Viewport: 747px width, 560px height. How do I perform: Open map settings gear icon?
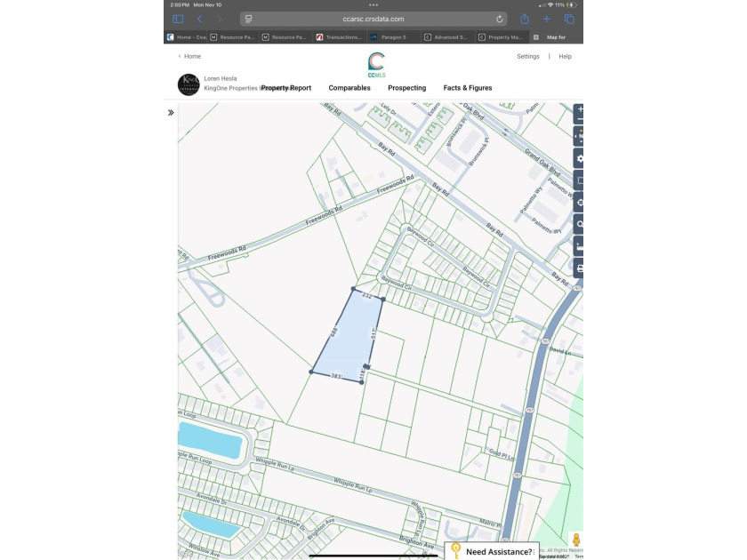(579, 158)
